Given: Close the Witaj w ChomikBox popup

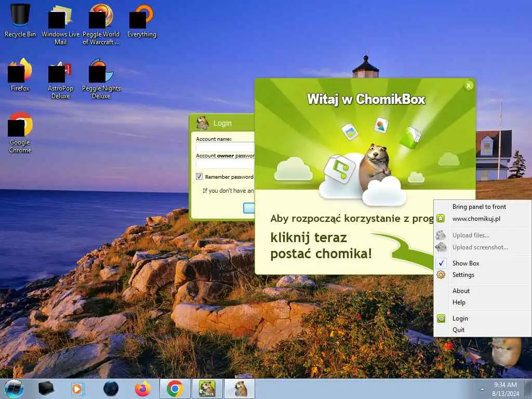Looking at the screenshot, I should coord(469,86).
